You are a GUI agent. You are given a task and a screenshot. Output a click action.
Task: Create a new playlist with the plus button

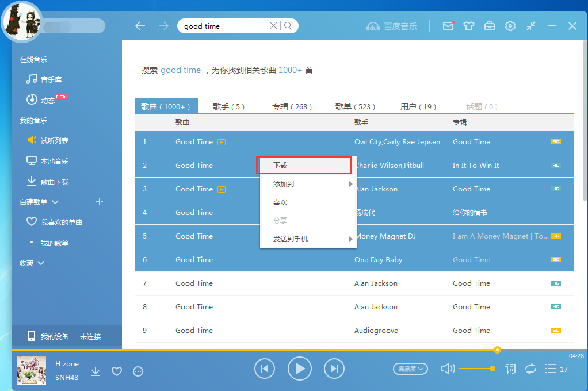[100, 202]
